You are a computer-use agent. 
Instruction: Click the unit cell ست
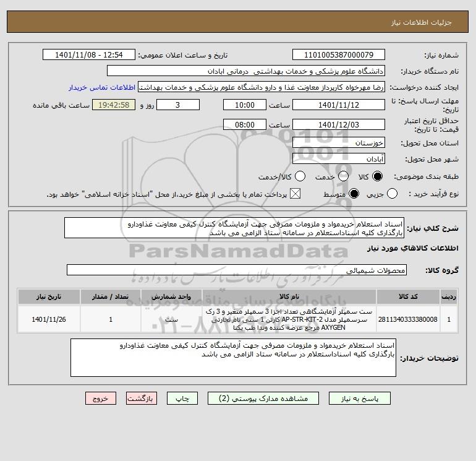coord(171,319)
